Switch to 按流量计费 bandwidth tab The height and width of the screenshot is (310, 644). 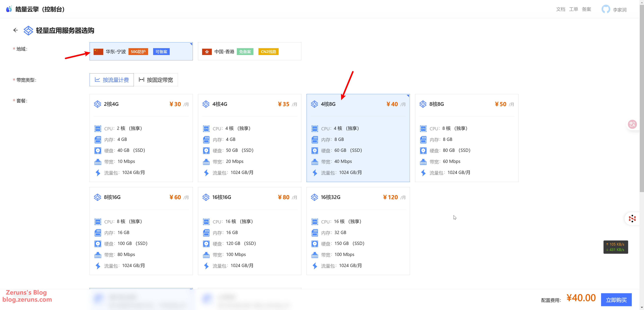coord(112,80)
